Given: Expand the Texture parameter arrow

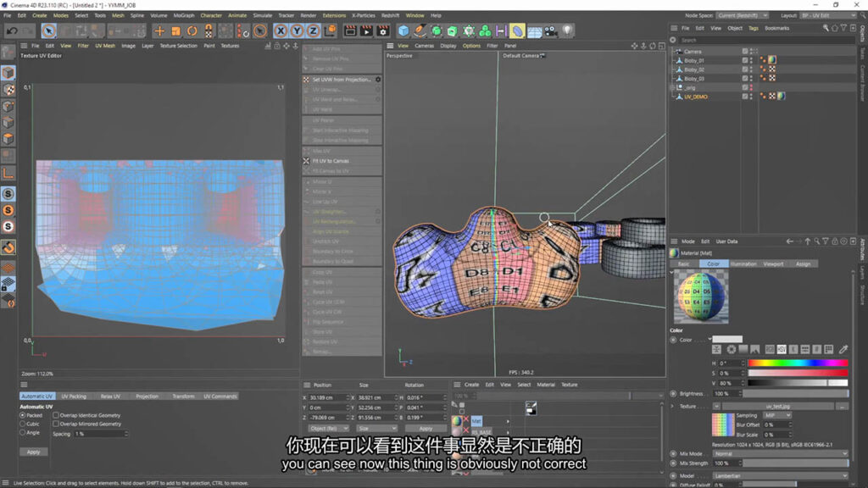Looking at the screenshot, I should 673,406.
